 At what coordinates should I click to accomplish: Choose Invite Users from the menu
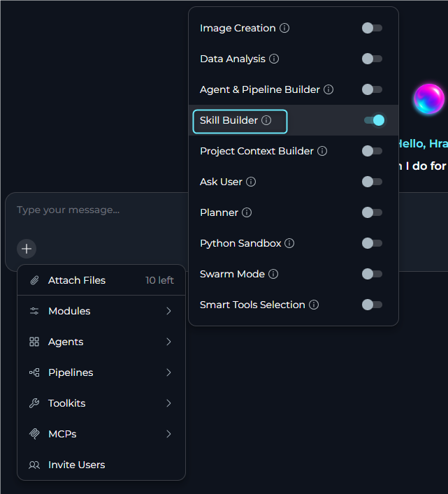coord(101,465)
